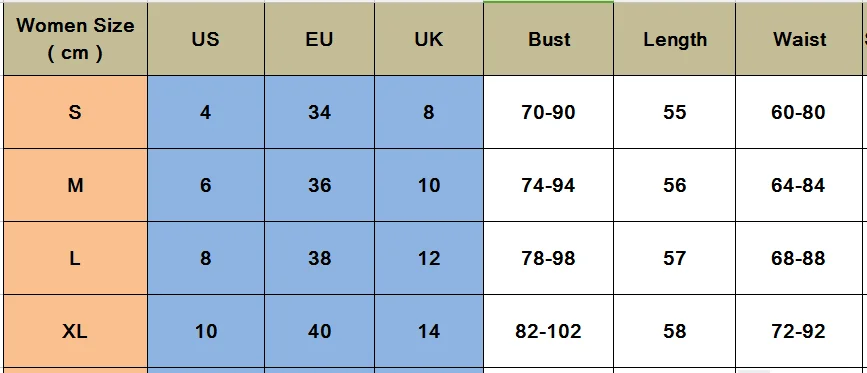Click the US column header cell

coord(206,39)
